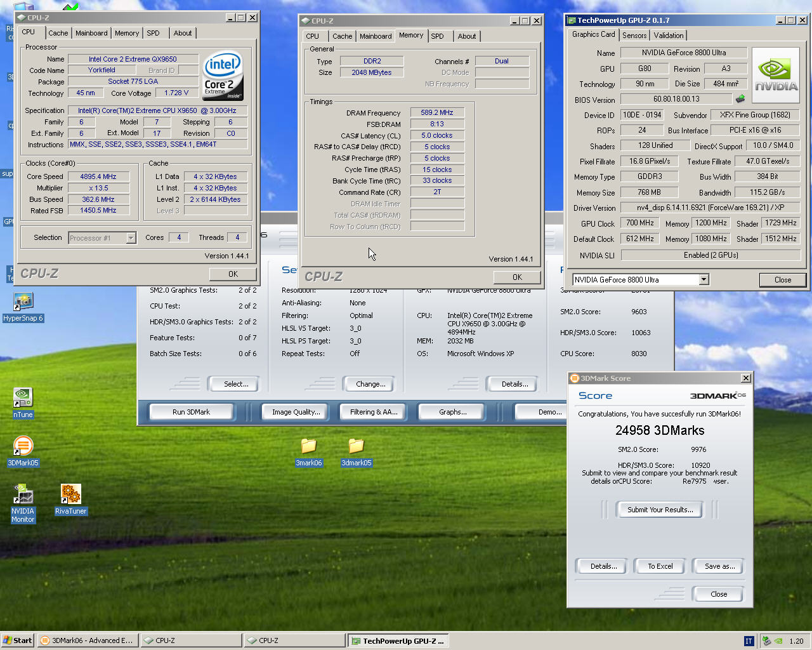Click the Bus Speed value 362.6 MHz
Image resolution: width=812 pixels, height=650 pixels.
point(98,199)
